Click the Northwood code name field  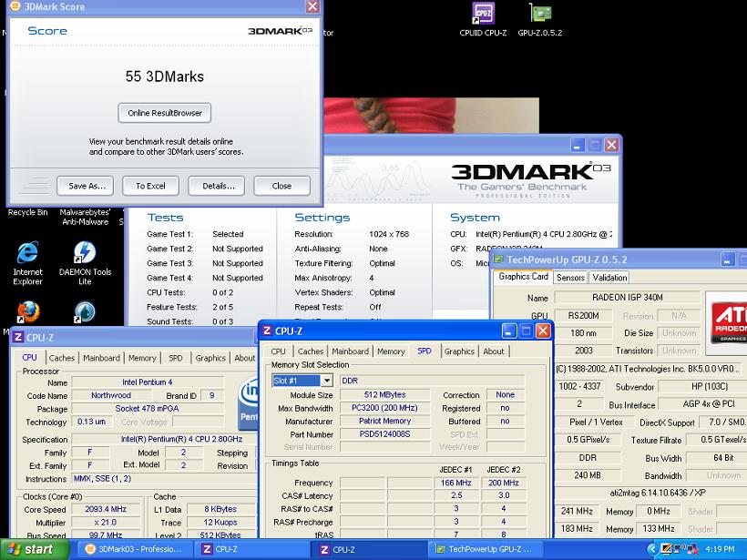(x=110, y=395)
